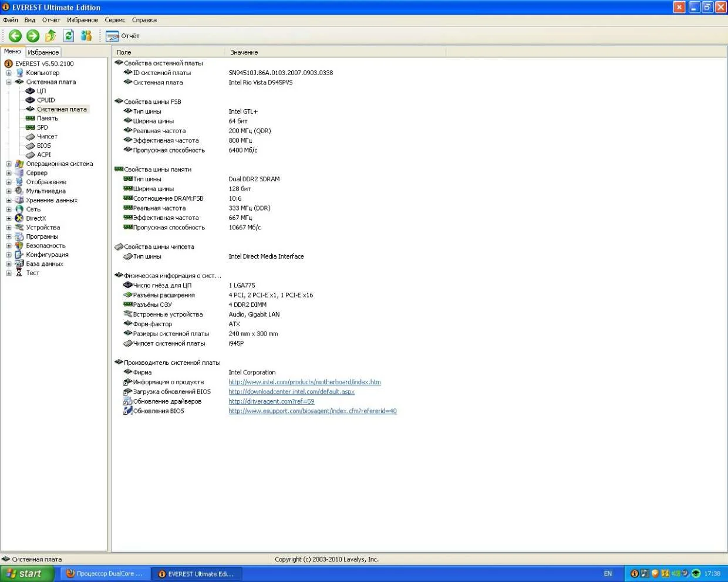This screenshot has width=728, height=582.
Task: Click the Программы tree icon
Action: 19,236
